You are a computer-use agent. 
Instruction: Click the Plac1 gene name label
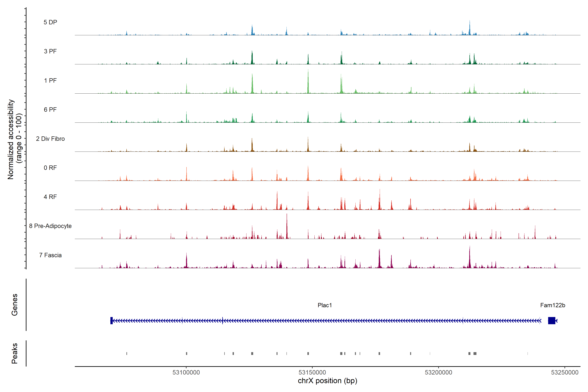pyautogui.click(x=325, y=305)
